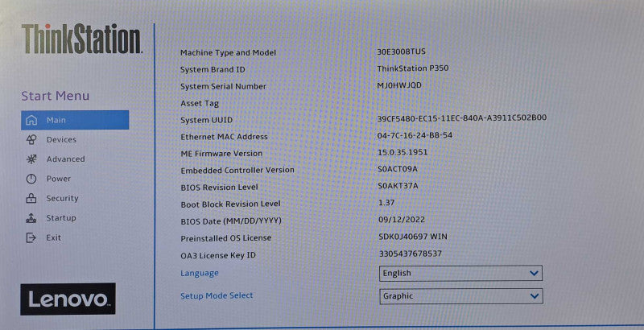
Task: Select serial number MJ0HWJQD
Action: pos(399,85)
